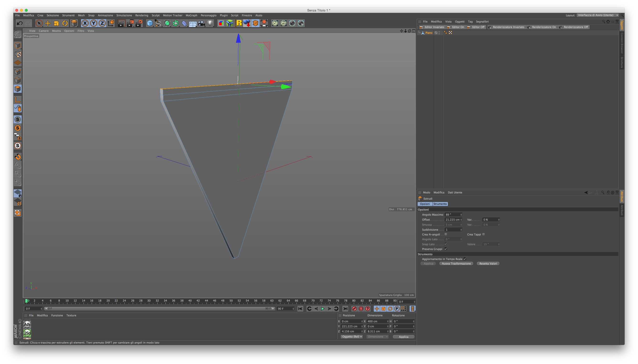This screenshot has height=364, width=638.
Task: Click the Undo arrow icon
Action: (20, 23)
